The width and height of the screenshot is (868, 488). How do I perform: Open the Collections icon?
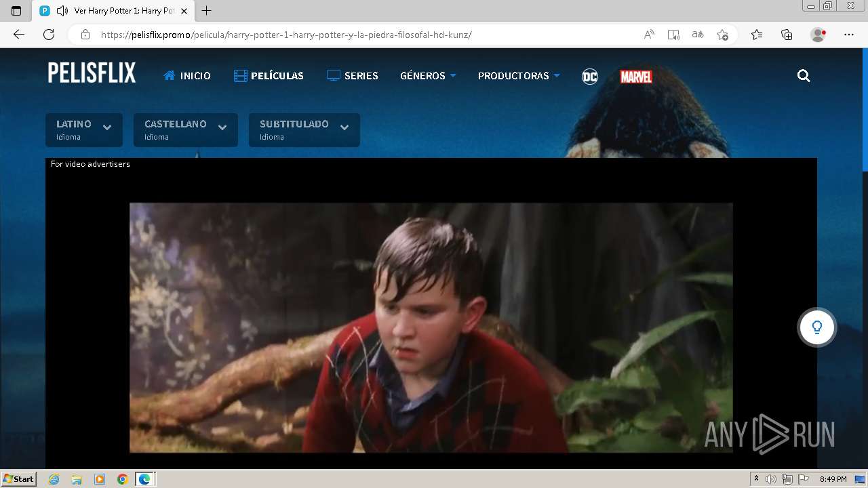point(787,35)
